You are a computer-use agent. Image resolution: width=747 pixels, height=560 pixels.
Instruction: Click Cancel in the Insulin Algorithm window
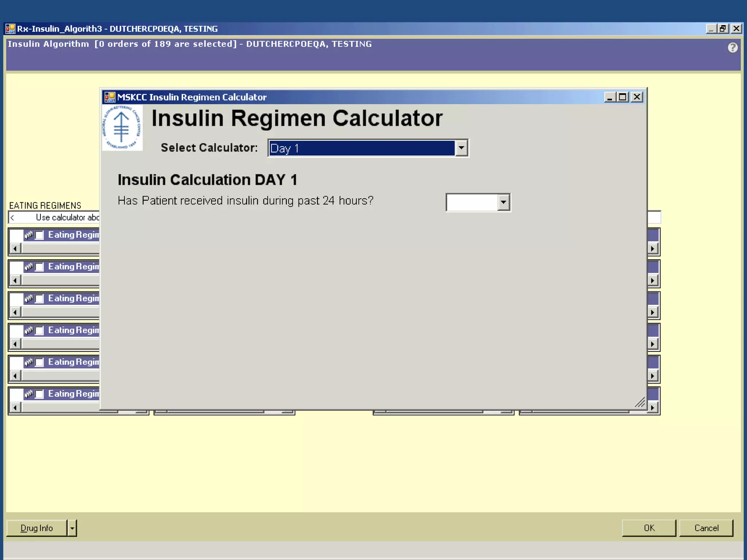[706, 528]
